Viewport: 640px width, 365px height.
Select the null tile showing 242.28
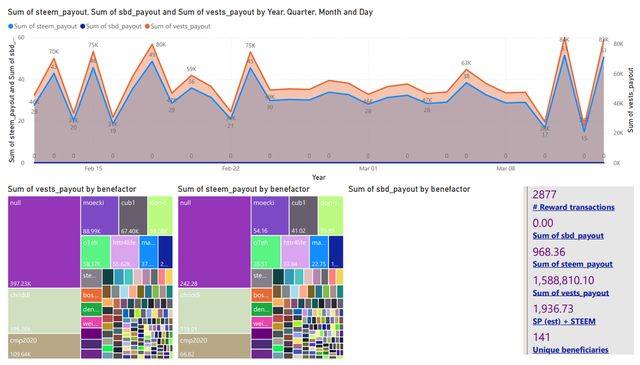(x=214, y=242)
